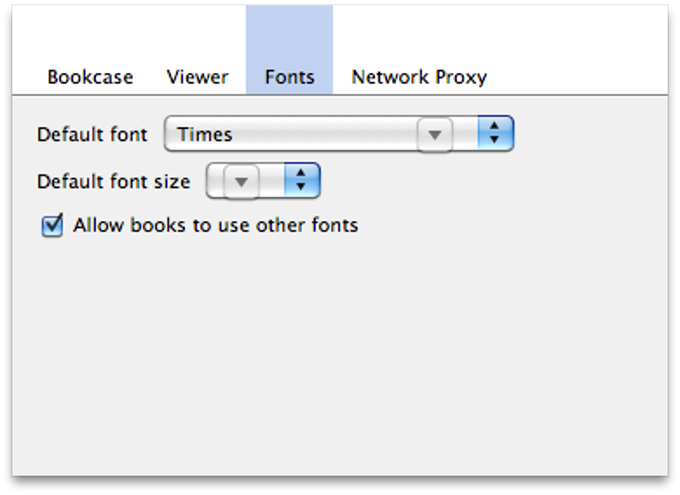Open the blue Default font popup button

tap(495, 134)
